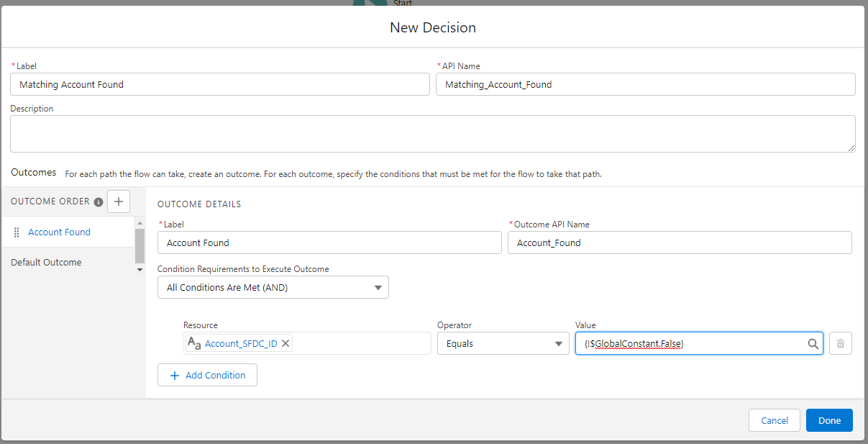Image resolution: width=868 pixels, height=444 pixels.
Task: Add a new outcome with plus icon
Action: coord(119,201)
